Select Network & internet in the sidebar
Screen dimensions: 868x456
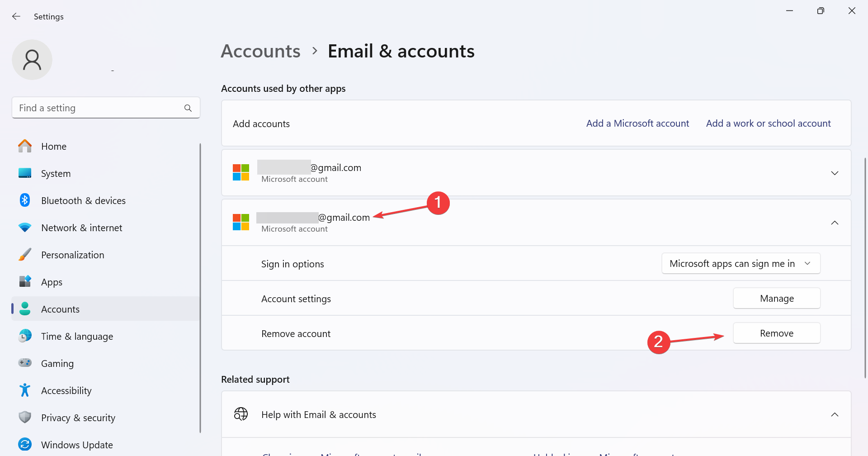pyautogui.click(x=81, y=227)
